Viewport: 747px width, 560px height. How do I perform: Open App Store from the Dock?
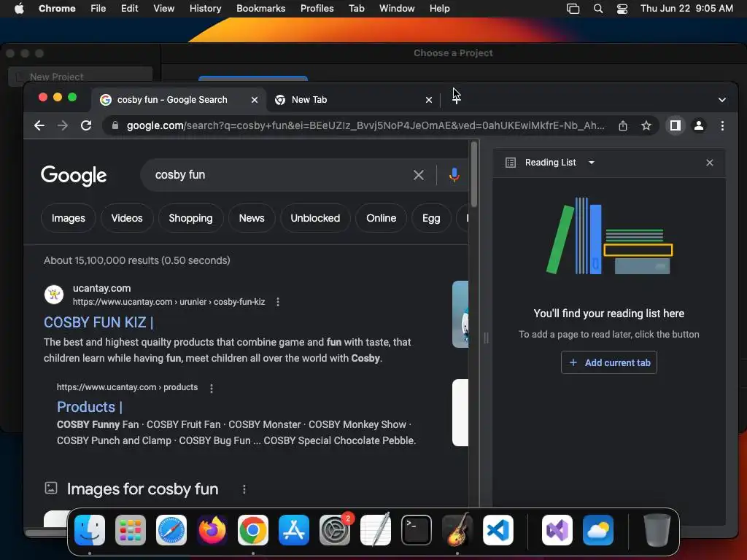[294, 530]
